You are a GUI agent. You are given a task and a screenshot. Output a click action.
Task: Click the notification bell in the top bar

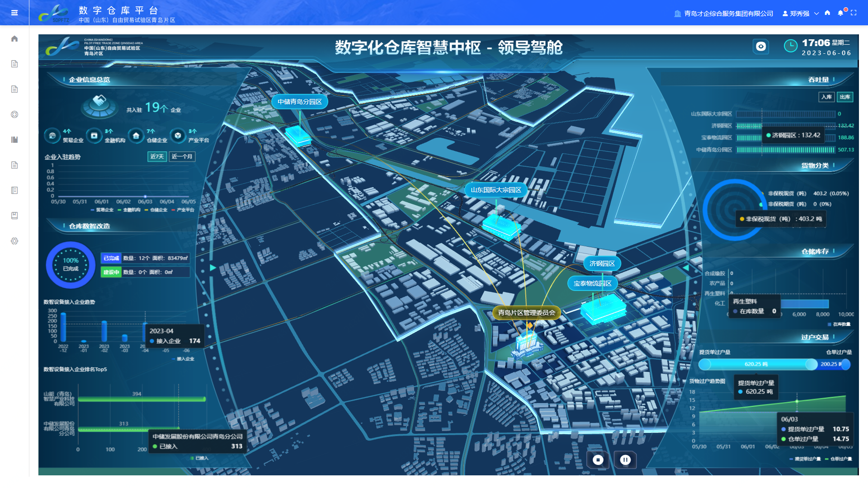pyautogui.click(x=840, y=13)
